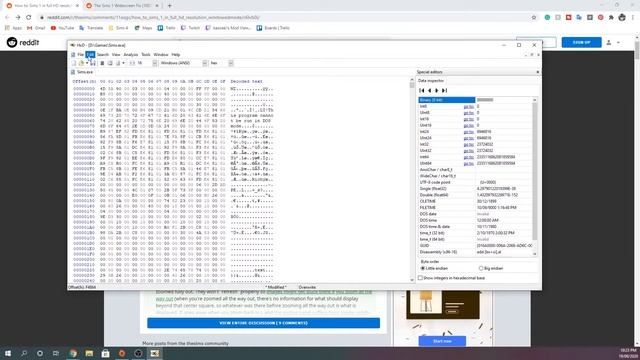640x360 pixels.
Task: Open Task View on the taskbar
Action: [x=56, y=353]
